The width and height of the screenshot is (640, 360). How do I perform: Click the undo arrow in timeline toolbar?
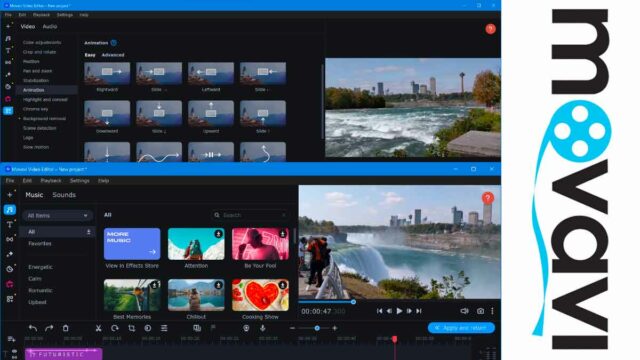[33, 328]
